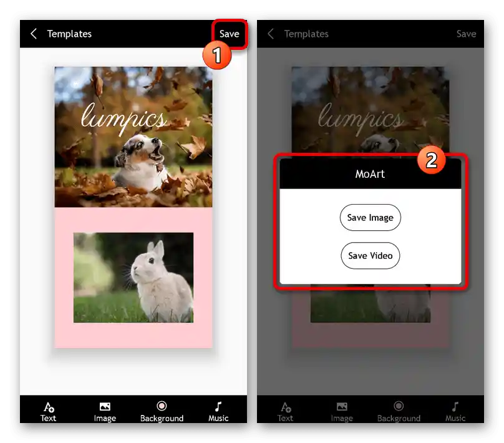Tap the dimmed Music tool in the right screen
The height and width of the screenshot is (443, 504).
click(455, 412)
